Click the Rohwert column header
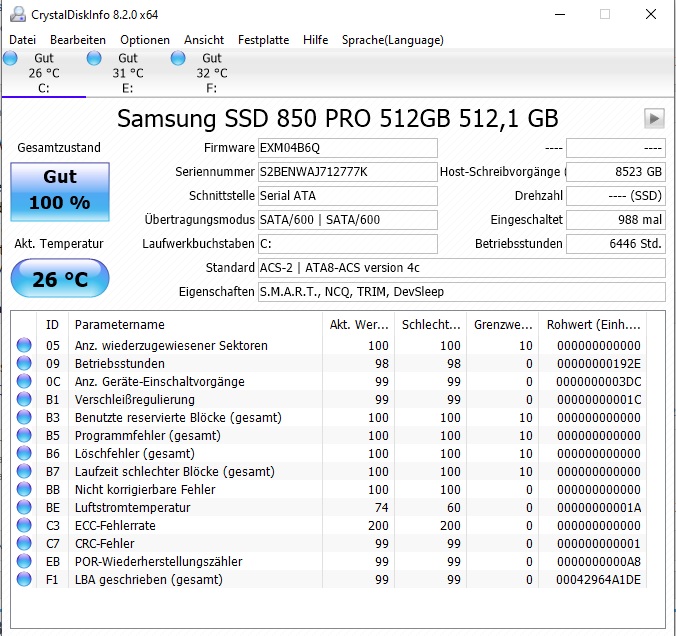Screen dimensions: 676x636 pyautogui.click(x=593, y=324)
